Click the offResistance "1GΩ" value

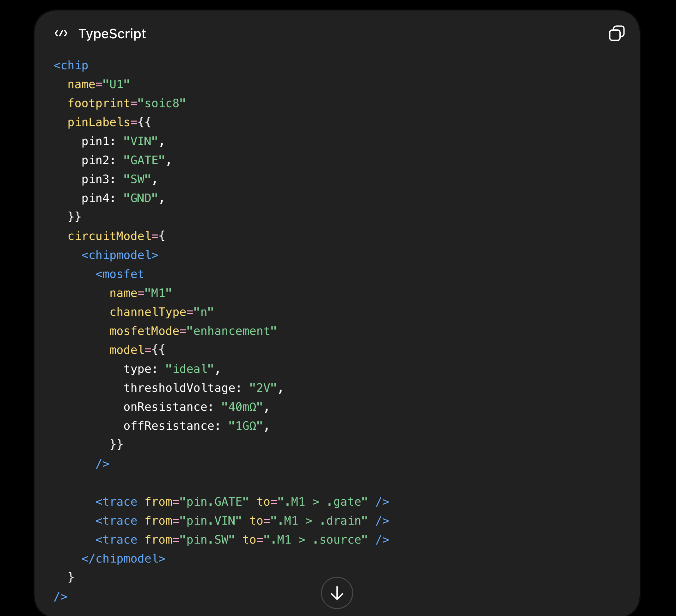[245, 426]
